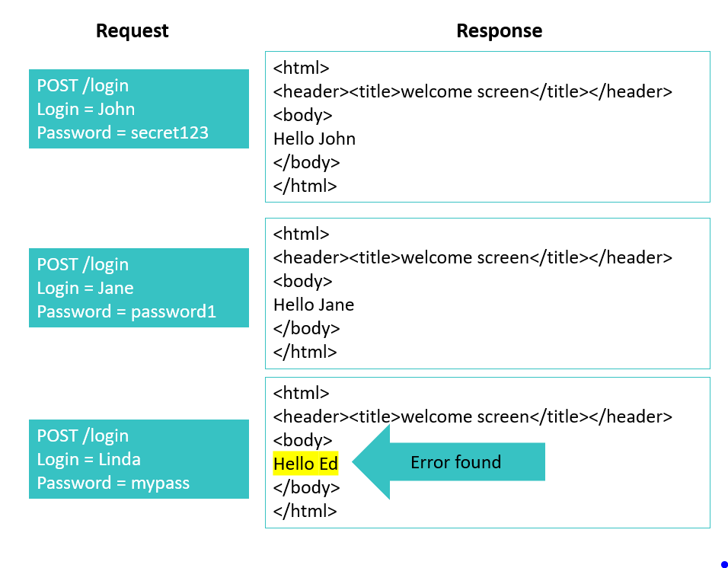Click the "Response" column heading
This screenshot has height=568, width=728.
[499, 31]
